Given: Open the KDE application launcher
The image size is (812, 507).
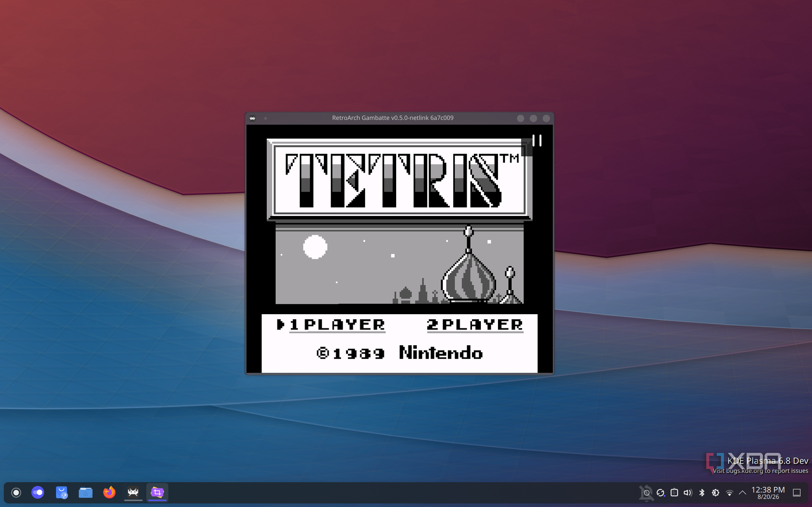Looking at the screenshot, I should tap(16, 492).
